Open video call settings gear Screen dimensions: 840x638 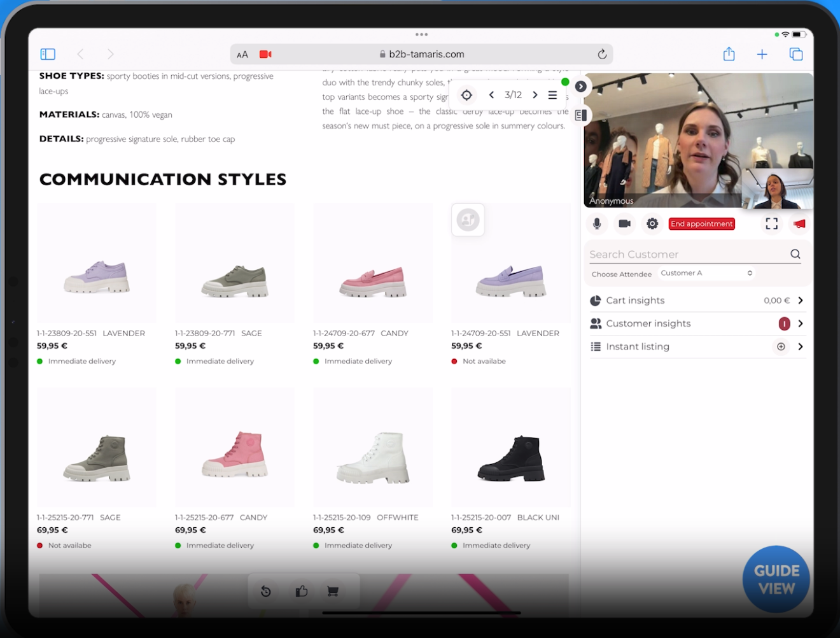pyautogui.click(x=652, y=223)
